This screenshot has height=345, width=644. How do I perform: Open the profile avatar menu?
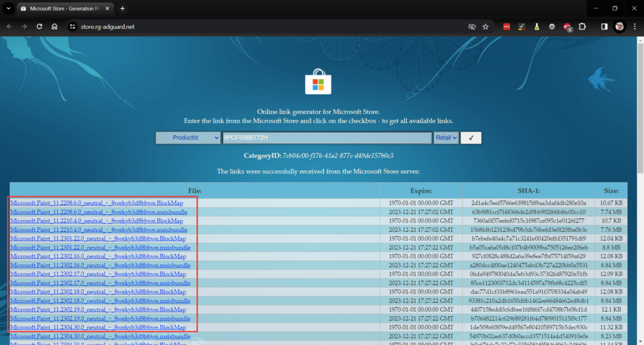click(619, 26)
